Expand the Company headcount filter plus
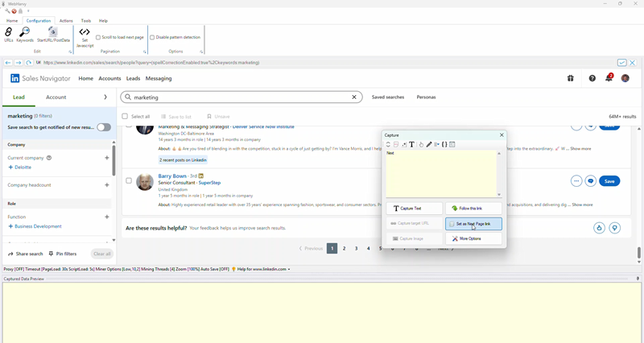The image size is (644, 343). (107, 185)
